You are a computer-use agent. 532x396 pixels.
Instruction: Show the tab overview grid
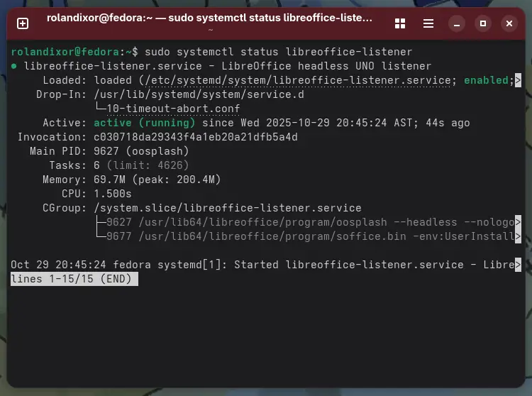(400, 23)
